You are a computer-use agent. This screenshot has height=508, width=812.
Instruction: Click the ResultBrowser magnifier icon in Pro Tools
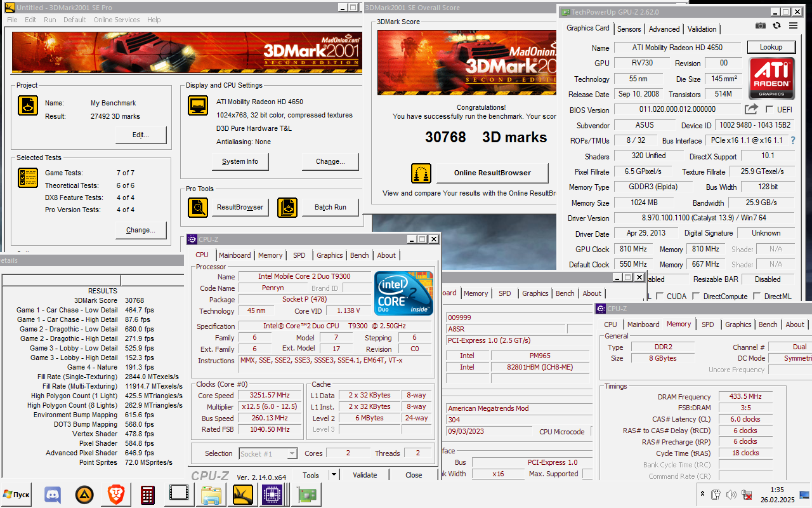pyautogui.click(x=198, y=208)
